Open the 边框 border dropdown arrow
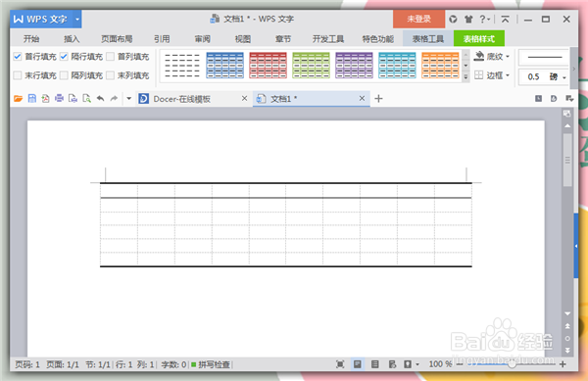 508,75
